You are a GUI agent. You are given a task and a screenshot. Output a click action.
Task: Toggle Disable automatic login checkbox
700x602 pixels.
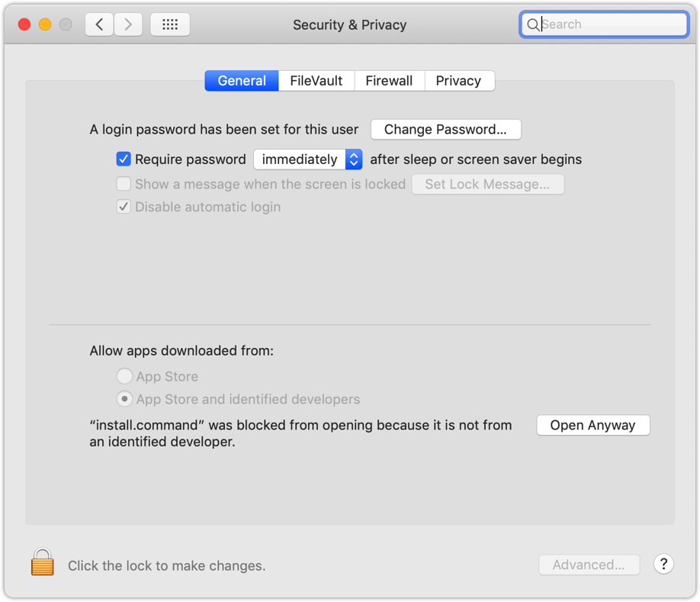(124, 207)
